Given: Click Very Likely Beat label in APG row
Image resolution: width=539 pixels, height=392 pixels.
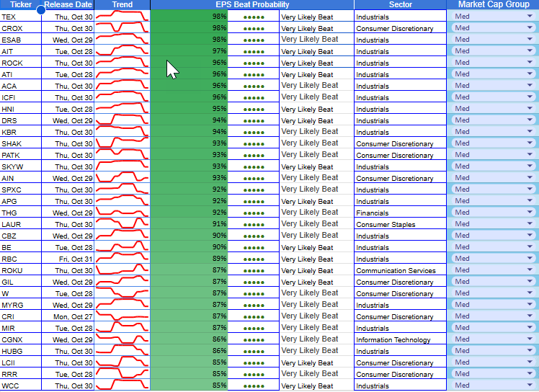Looking at the screenshot, I should pos(307,202).
